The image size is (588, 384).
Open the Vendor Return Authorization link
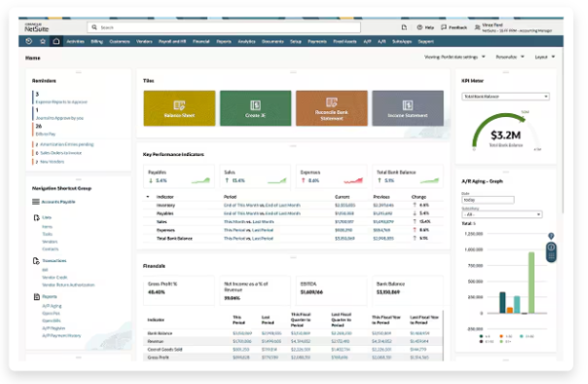(68, 285)
